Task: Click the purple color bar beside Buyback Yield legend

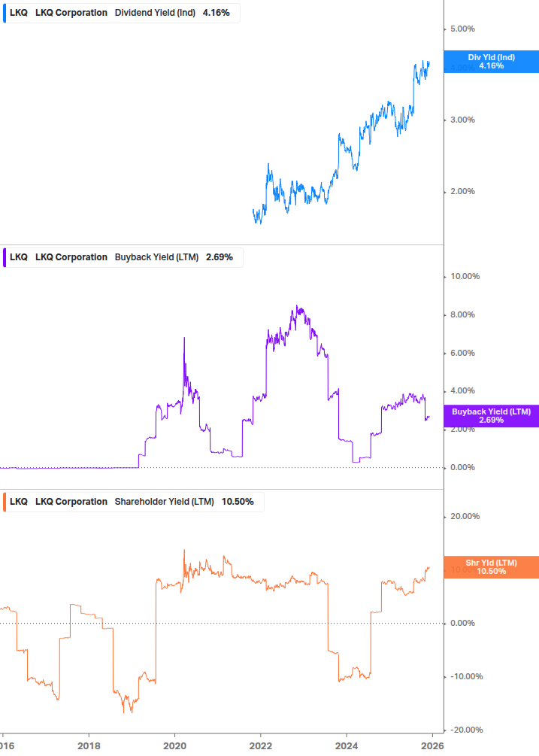Action: pos(5,257)
